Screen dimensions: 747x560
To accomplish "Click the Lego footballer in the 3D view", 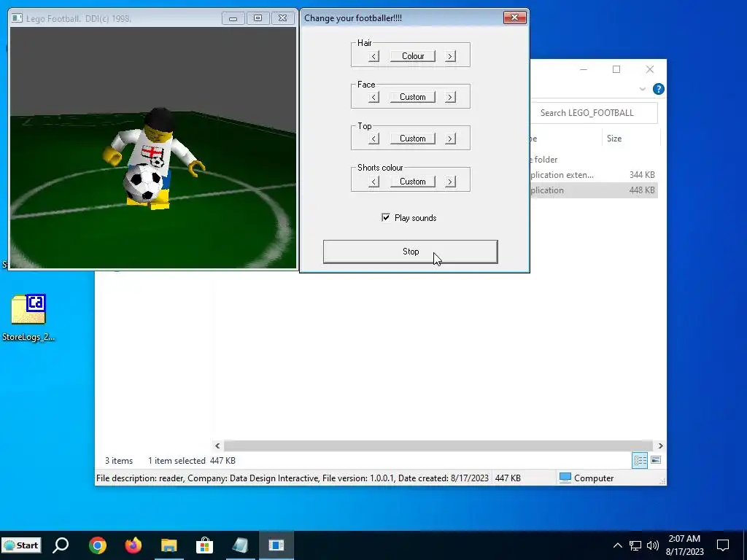I will point(152,157).
